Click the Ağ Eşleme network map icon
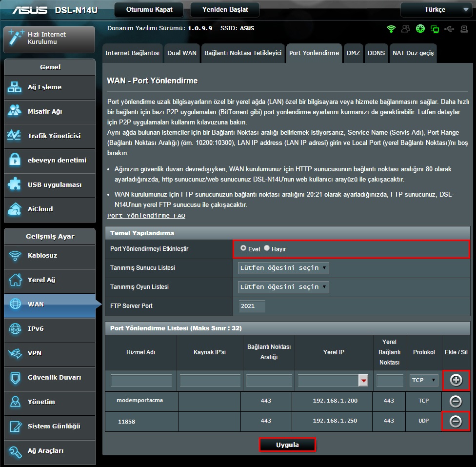Screen dimensions: 476x467 [14, 87]
